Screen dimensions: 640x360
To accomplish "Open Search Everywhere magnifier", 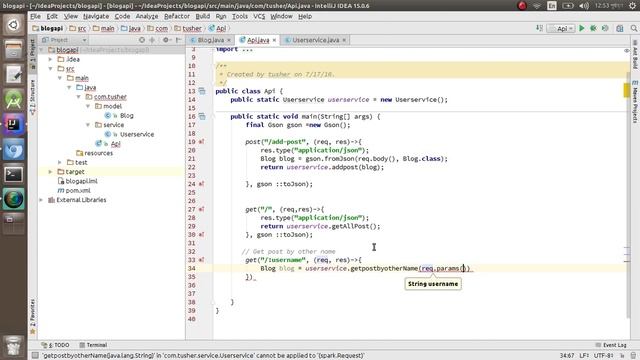I will [634, 28].
